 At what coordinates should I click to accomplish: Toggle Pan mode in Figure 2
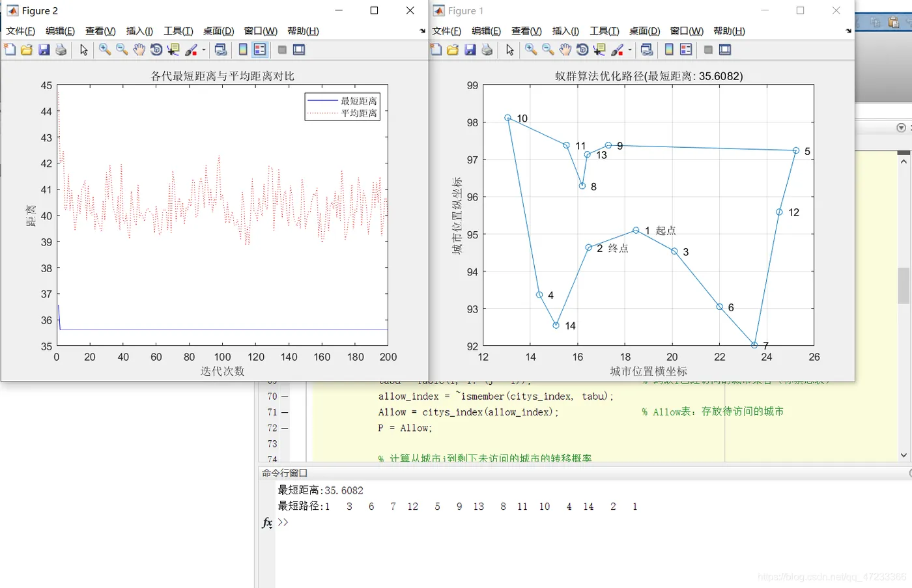pyautogui.click(x=139, y=49)
